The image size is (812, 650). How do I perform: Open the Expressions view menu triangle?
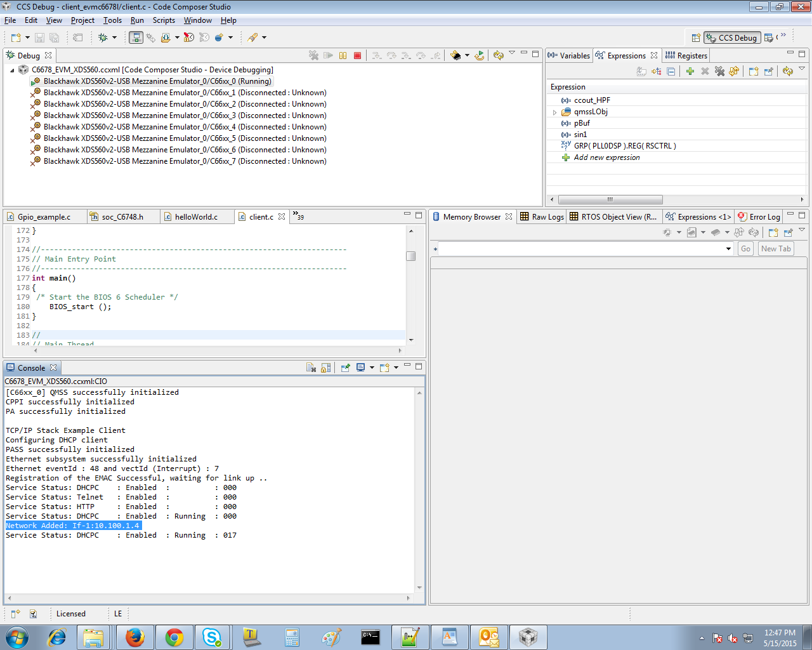point(802,69)
